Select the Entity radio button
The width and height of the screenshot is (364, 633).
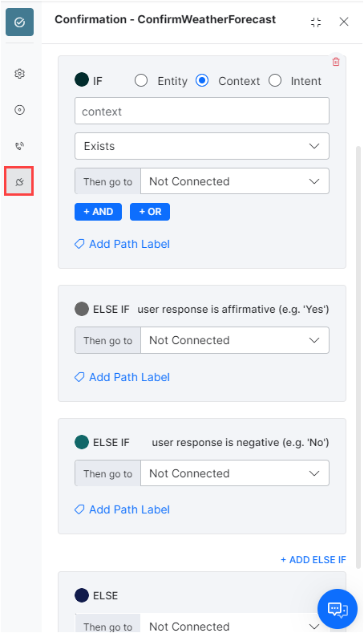(x=141, y=81)
